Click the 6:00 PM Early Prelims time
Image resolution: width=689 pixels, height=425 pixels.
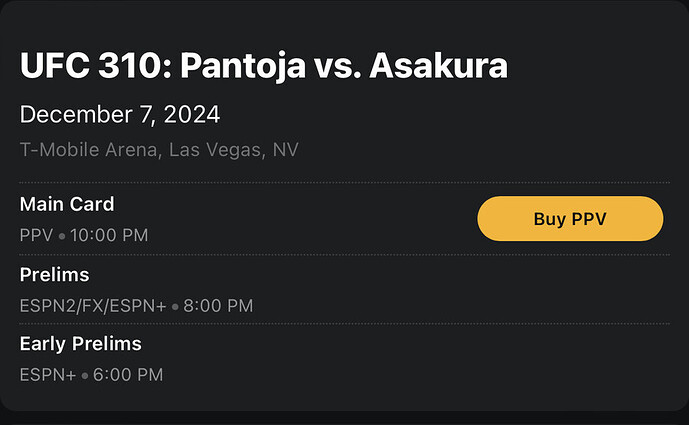point(126,376)
